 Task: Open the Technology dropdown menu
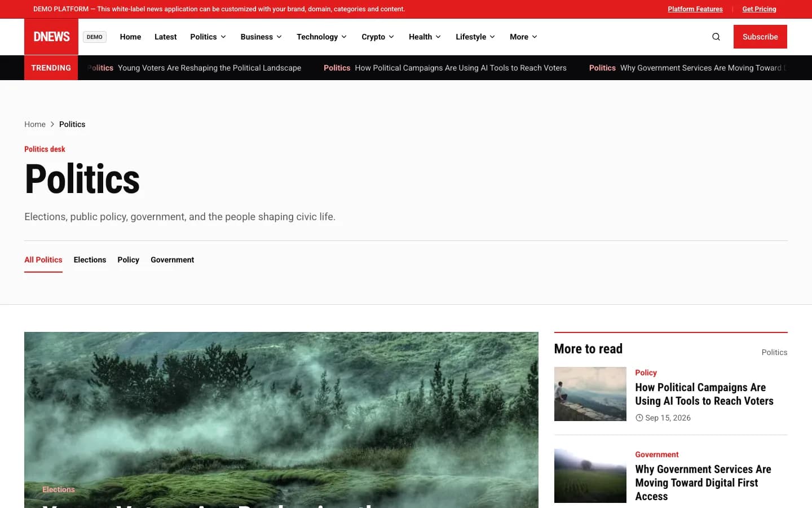(322, 37)
